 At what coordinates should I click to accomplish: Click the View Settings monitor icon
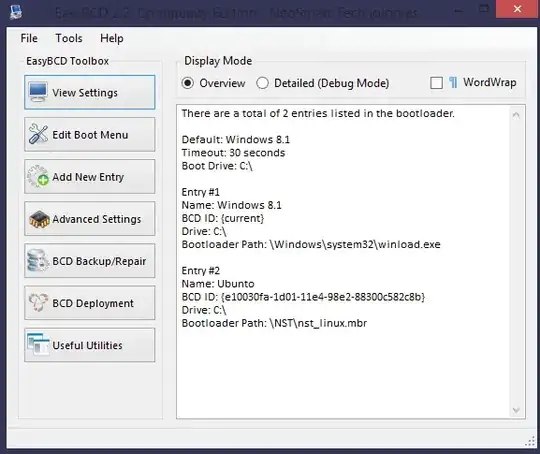pyautogui.click(x=38, y=92)
